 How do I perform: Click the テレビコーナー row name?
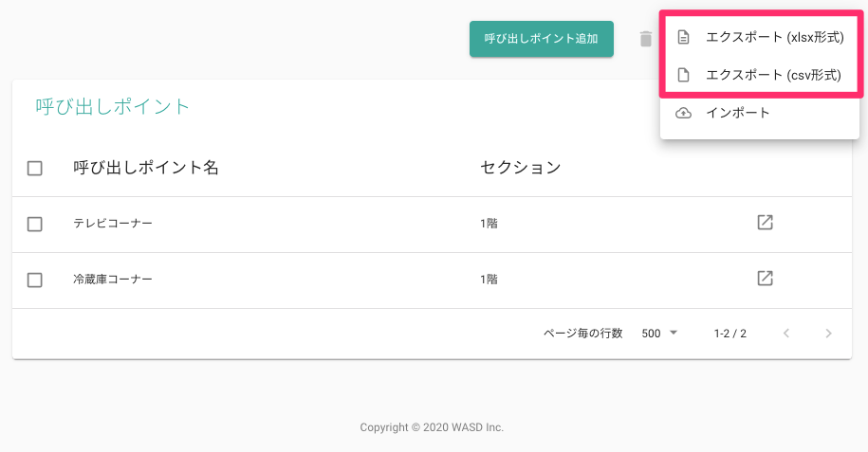tap(113, 223)
